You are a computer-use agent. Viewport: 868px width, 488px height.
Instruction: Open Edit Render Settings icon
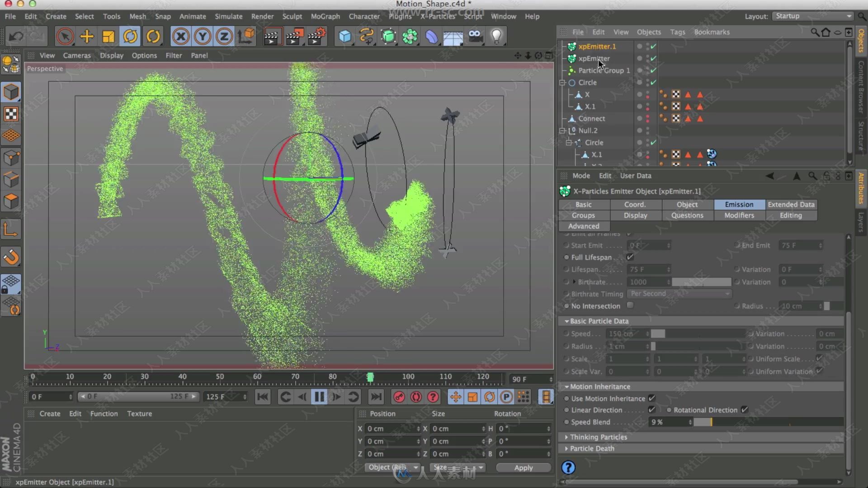tap(316, 36)
